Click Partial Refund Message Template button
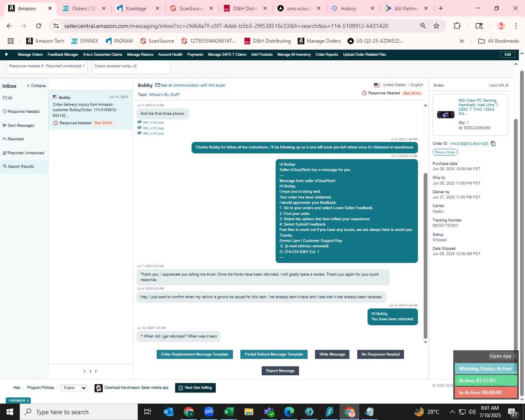 click(274, 354)
